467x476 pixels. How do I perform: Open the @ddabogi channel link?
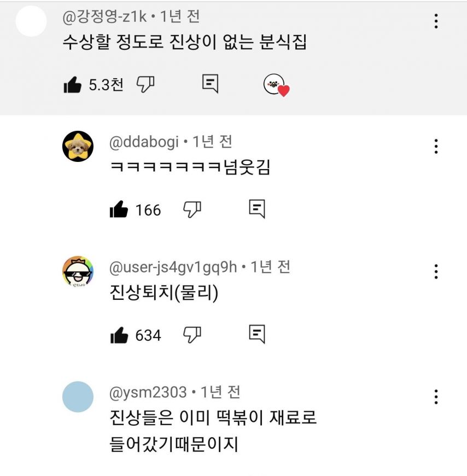pyautogui.click(x=144, y=142)
